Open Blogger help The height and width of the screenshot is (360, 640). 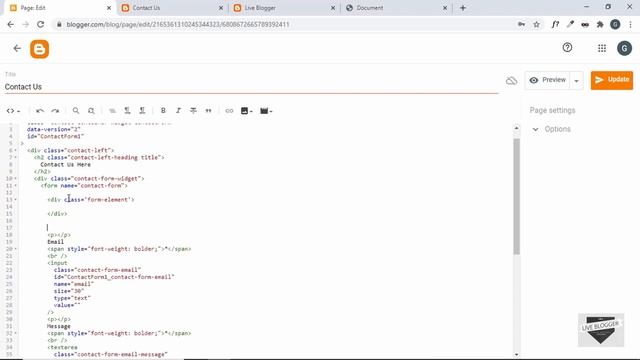[567, 48]
